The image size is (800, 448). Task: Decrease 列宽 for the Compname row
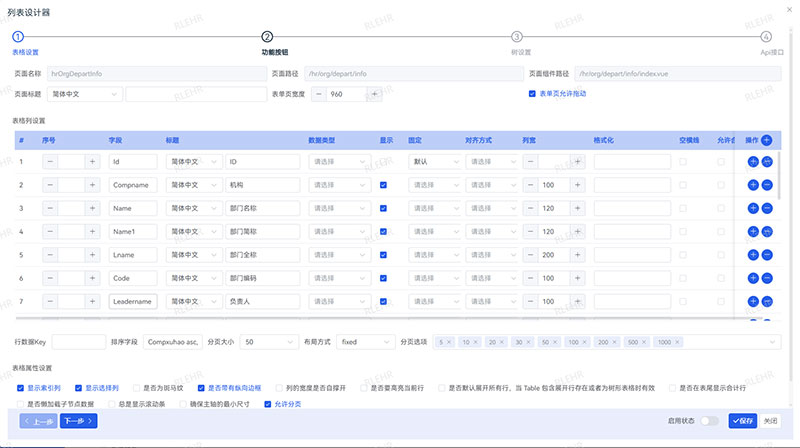[530, 185]
